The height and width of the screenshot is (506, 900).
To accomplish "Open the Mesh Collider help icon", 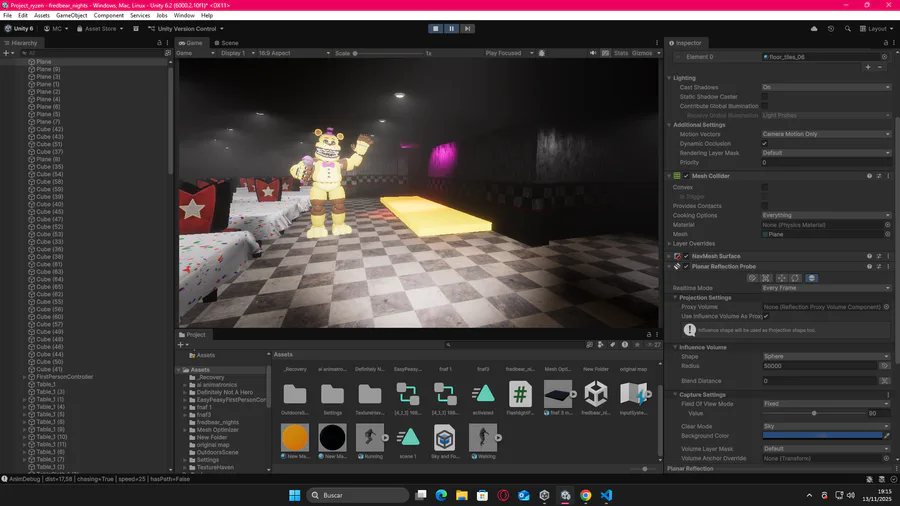I will coord(869,176).
